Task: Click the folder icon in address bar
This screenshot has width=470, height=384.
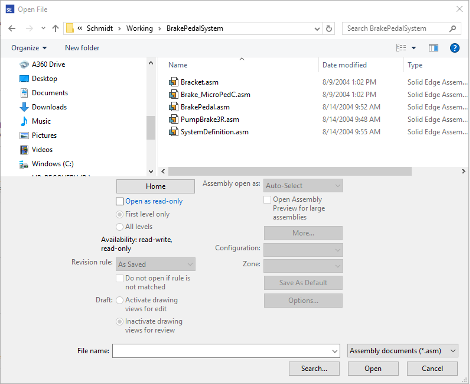Action: [x=70, y=28]
